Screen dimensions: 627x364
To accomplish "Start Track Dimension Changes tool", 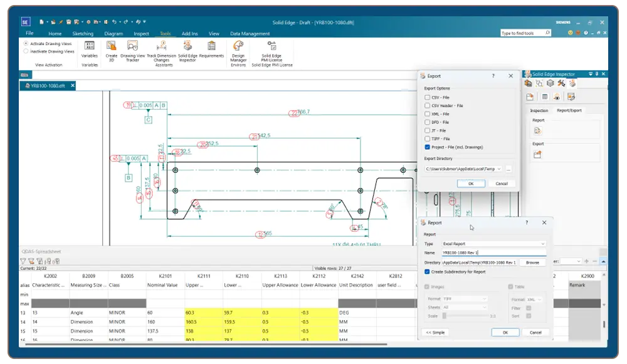I will (162, 53).
